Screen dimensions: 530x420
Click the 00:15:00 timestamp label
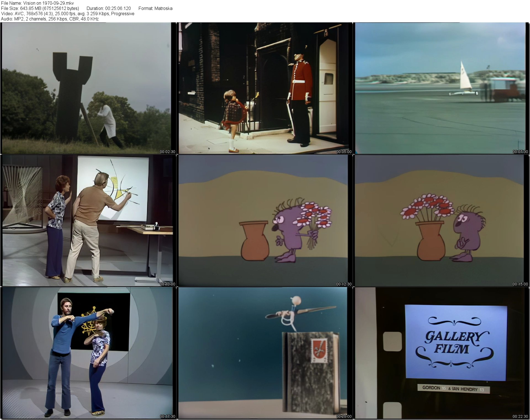[520, 284]
